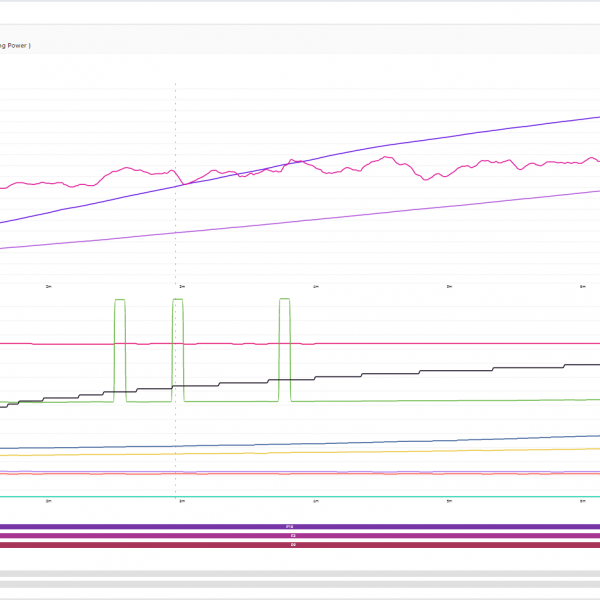600x600 pixels.
Task: Select the blue gently rising line
Action: click(x=400, y=442)
